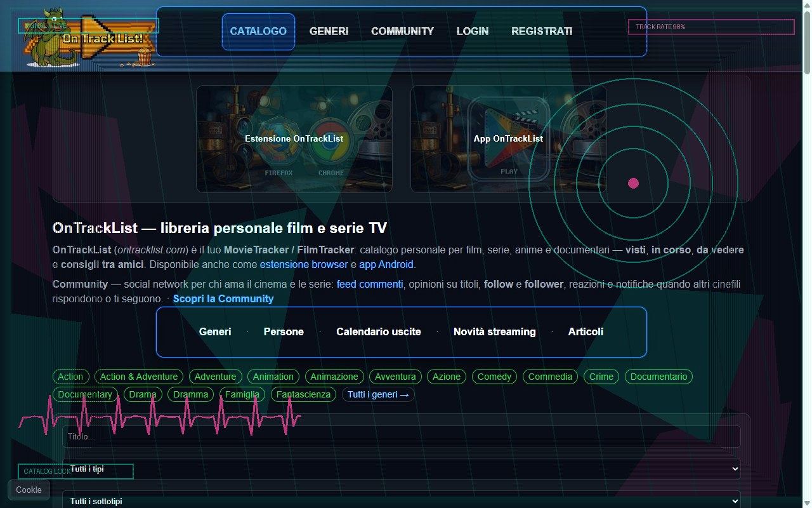Image resolution: width=812 pixels, height=508 pixels.
Task: Go to the GENERI nav item
Action: pos(329,31)
